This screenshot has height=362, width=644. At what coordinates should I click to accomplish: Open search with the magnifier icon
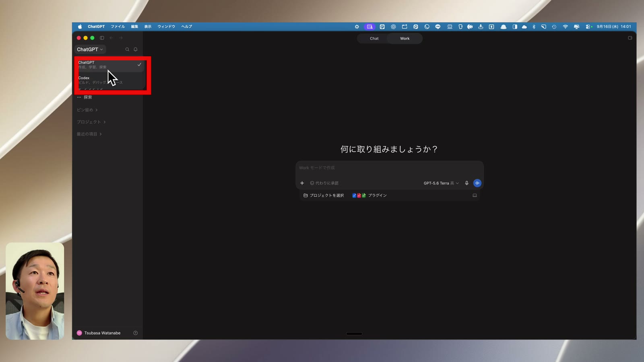click(x=127, y=49)
